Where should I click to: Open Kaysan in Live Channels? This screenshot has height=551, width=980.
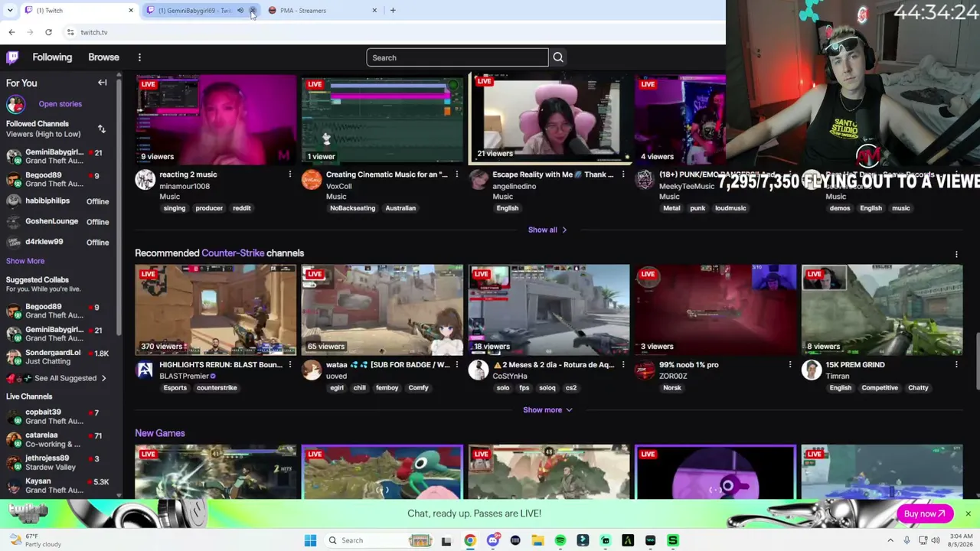(58, 486)
